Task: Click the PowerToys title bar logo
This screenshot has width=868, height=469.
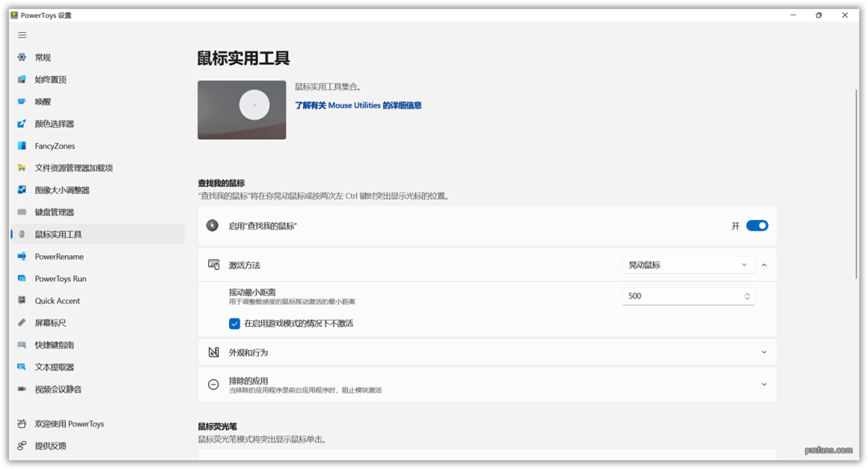Action: click(x=14, y=15)
